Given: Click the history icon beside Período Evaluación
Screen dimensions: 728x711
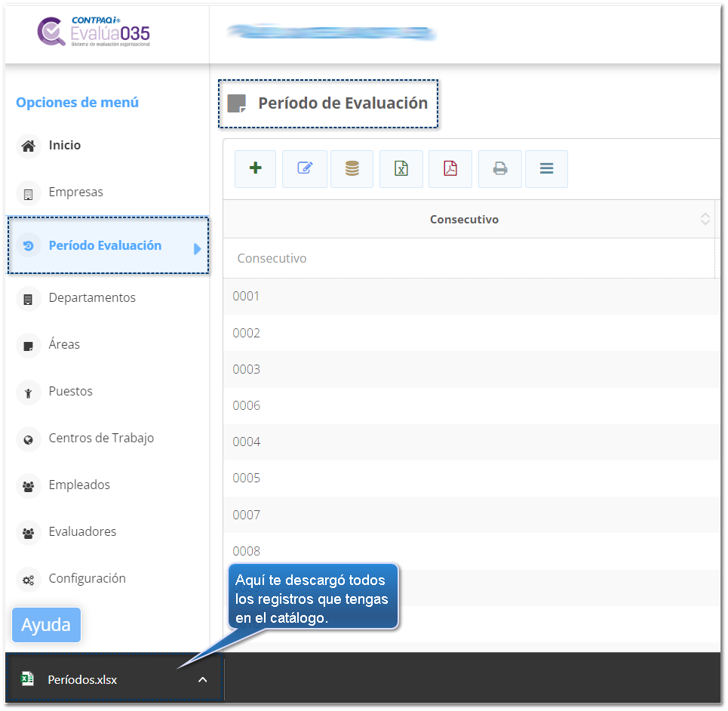Looking at the screenshot, I should pyautogui.click(x=29, y=245).
